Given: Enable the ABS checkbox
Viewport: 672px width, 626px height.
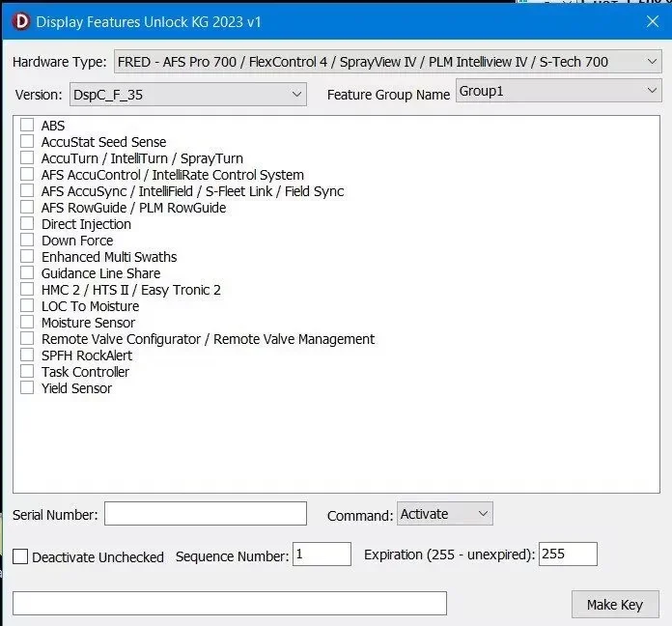Looking at the screenshot, I should (x=27, y=125).
